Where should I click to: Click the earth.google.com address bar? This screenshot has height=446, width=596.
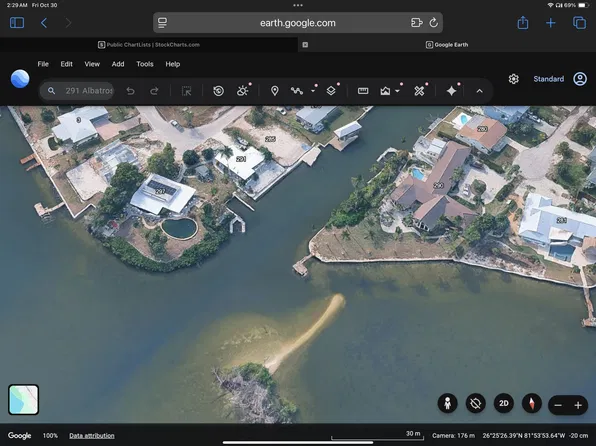point(298,23)
